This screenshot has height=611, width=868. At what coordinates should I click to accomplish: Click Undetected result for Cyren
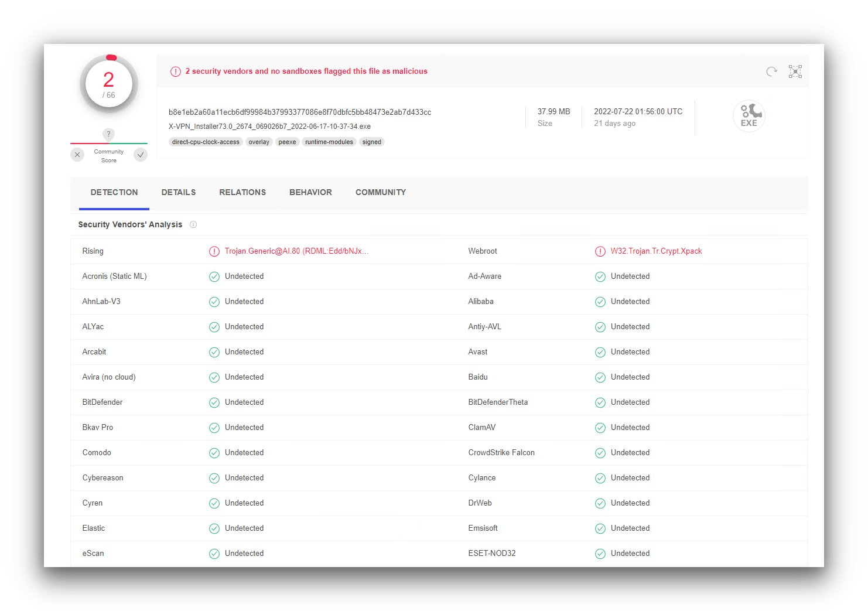244,503
